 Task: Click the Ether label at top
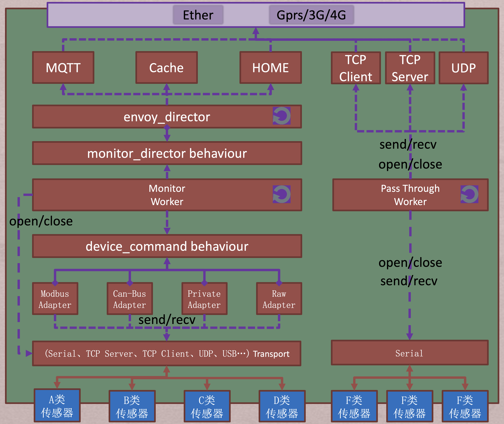pos(198,15)
